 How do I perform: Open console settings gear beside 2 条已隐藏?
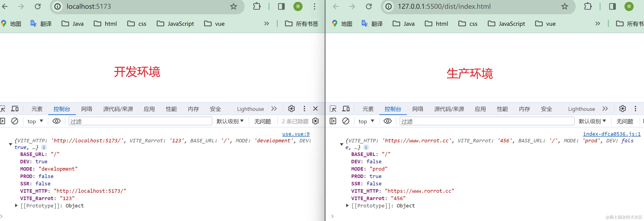pyautogui.click(x=315, y=121)
